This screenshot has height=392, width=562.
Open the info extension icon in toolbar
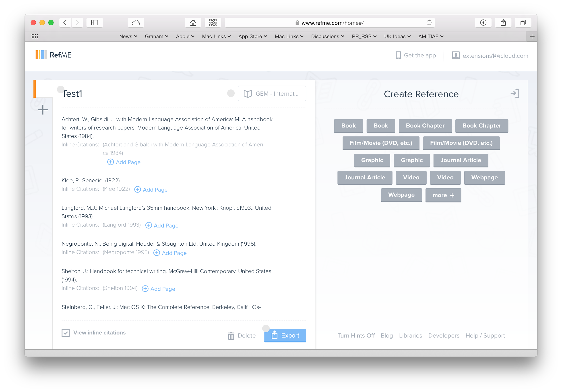pos(483,23)
